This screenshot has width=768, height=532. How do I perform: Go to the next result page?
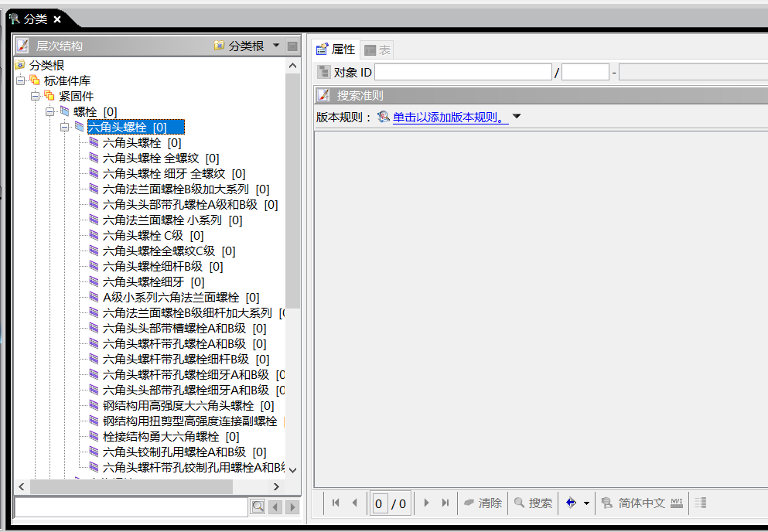click(426, 503)
